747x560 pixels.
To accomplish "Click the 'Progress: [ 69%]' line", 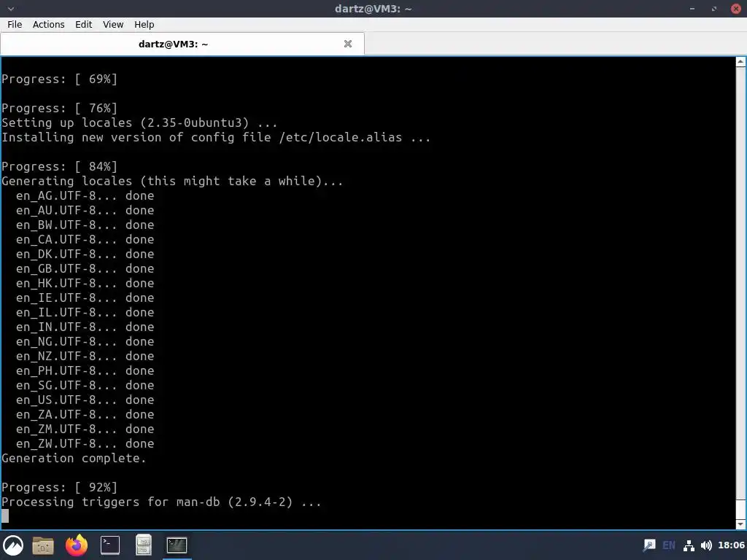I will (x=60, y=79).
